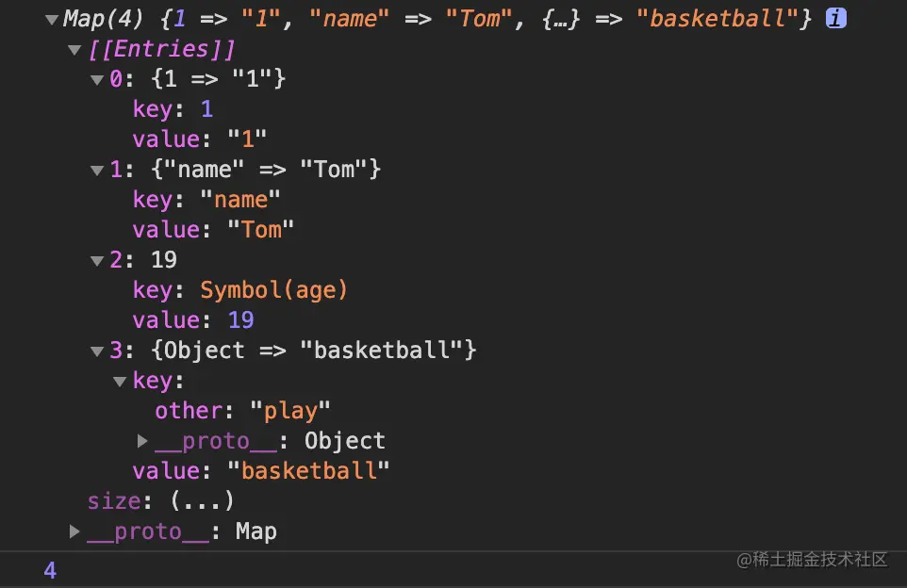Collapse entry 2: 19

click(x=97, y=261)
